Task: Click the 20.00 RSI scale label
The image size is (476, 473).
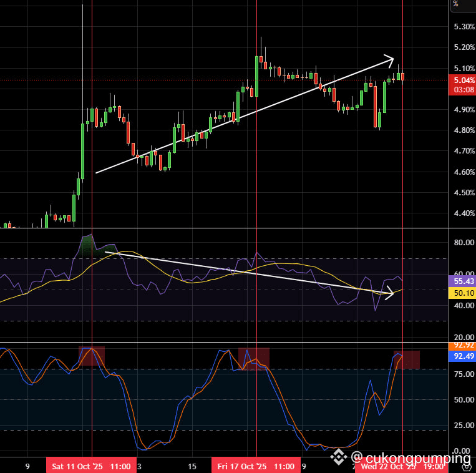Action: point(464,337)
